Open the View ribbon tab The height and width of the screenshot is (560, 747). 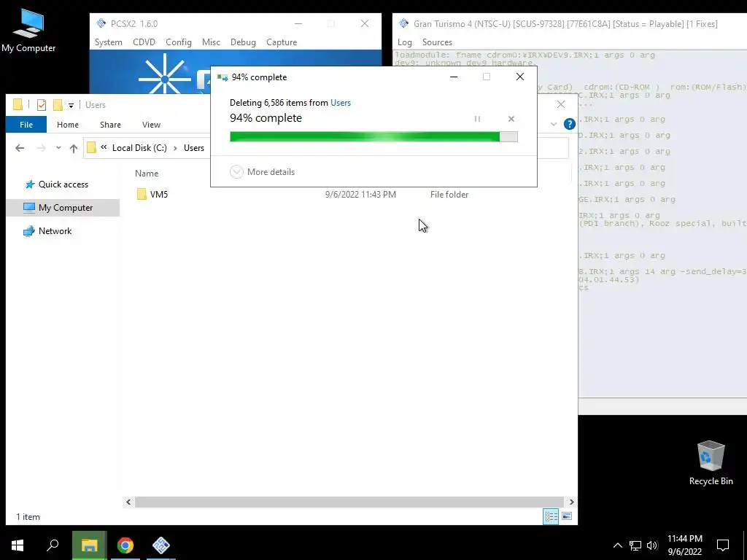click(x=152, y=125)
